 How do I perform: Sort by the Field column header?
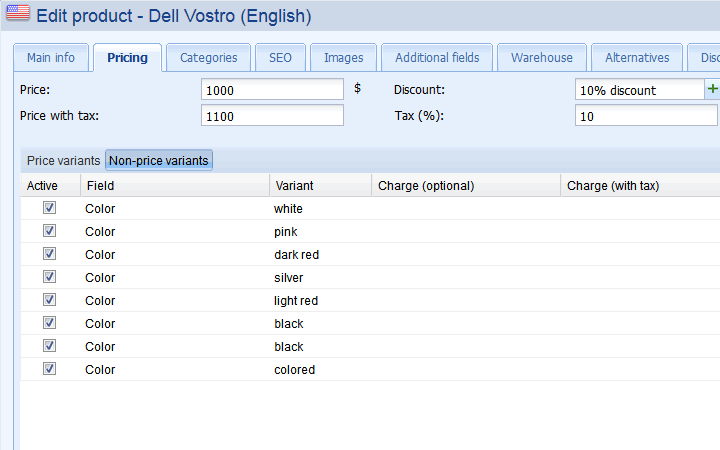(175, 186)
